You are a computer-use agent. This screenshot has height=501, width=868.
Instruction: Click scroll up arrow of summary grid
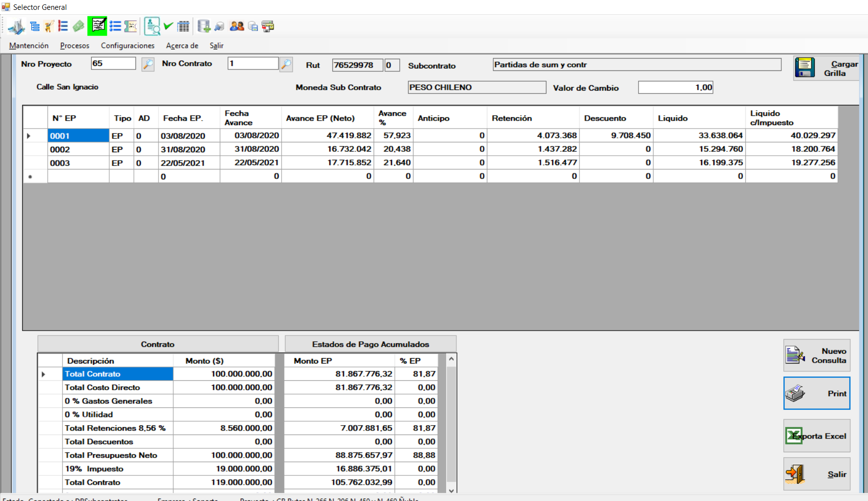pyautogui.click(x=451, y=360)
